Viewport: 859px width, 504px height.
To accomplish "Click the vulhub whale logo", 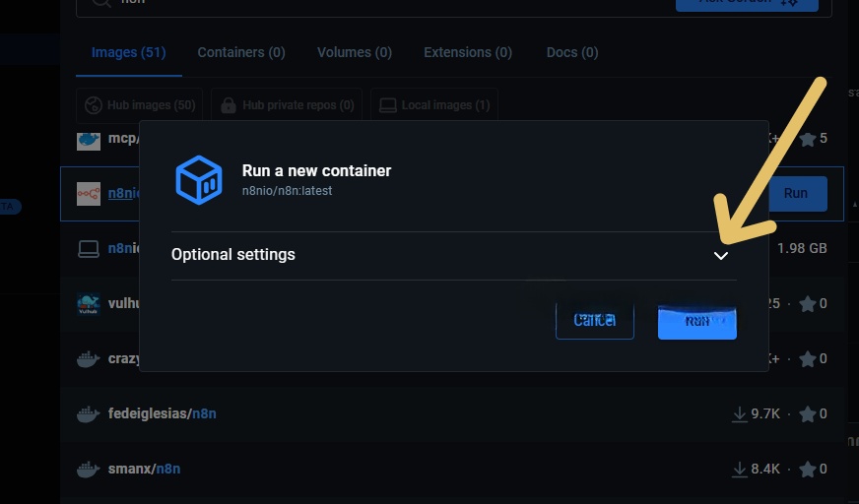I will click(89, 304).
